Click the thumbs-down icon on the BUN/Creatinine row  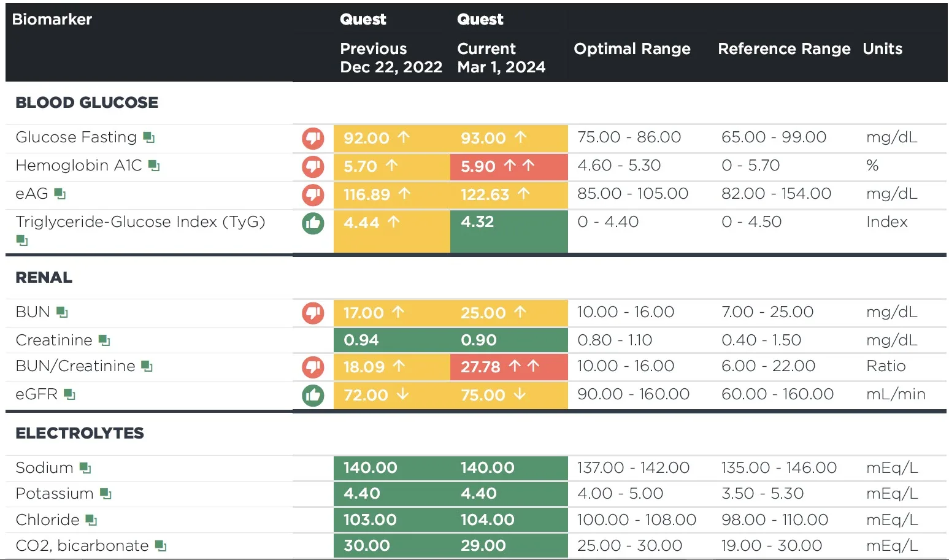pos(313,367)
